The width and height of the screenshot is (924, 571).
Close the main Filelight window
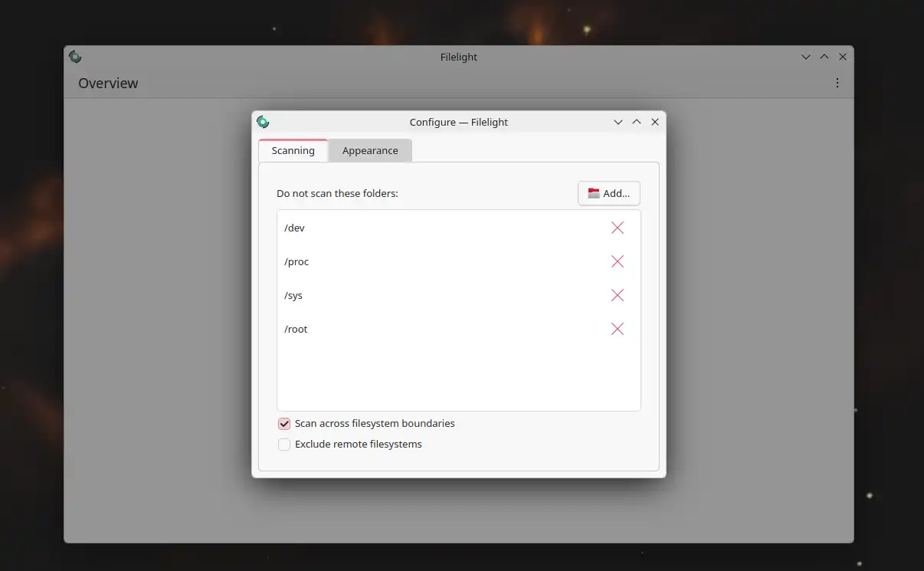point(843,57)
